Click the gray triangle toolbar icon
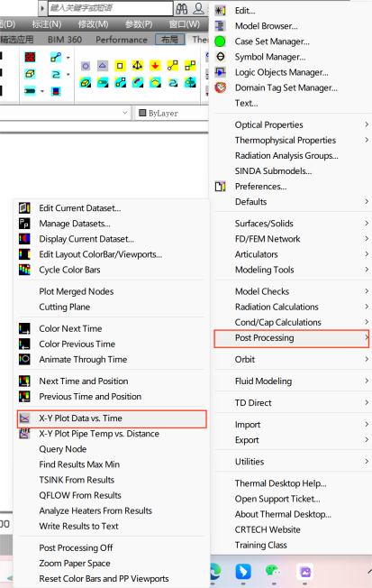 tap(103, 66)
